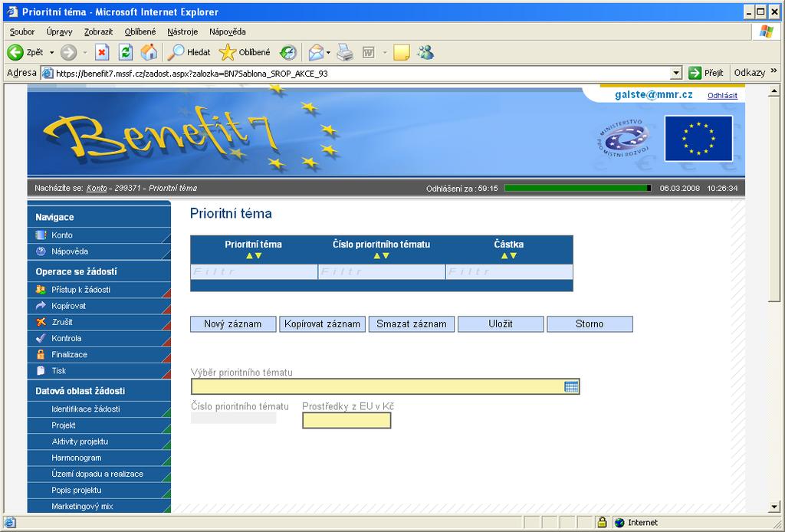Sort Prioritní téma column ascending
Screen dimensions: 785x532
tap(249, 256)
